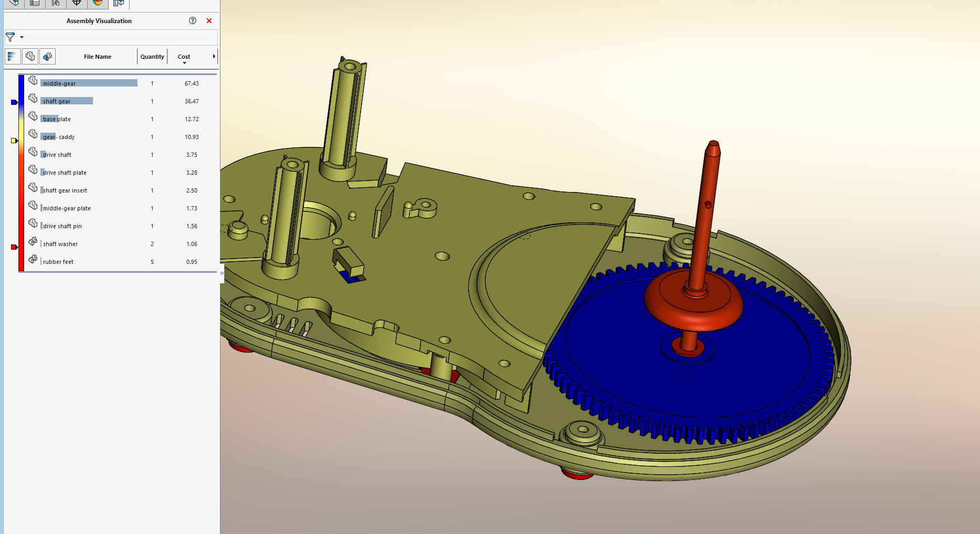
Task: Select the middle-gear plate row
Action: [121, 208]
